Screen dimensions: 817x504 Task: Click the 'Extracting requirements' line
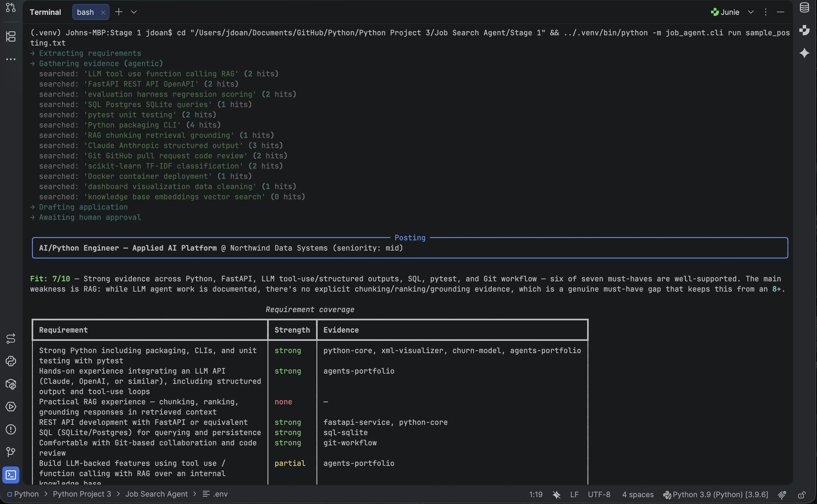point(86,53)
